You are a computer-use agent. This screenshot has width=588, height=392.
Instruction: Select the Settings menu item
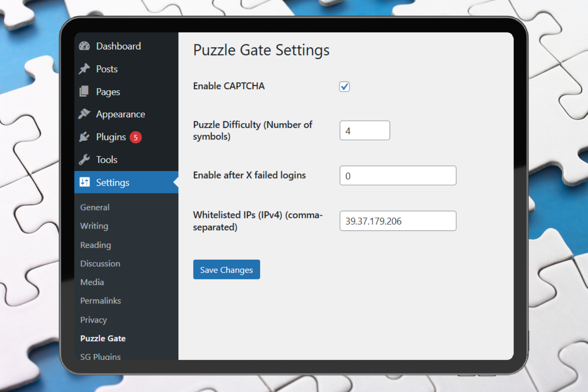pos(126,182)
